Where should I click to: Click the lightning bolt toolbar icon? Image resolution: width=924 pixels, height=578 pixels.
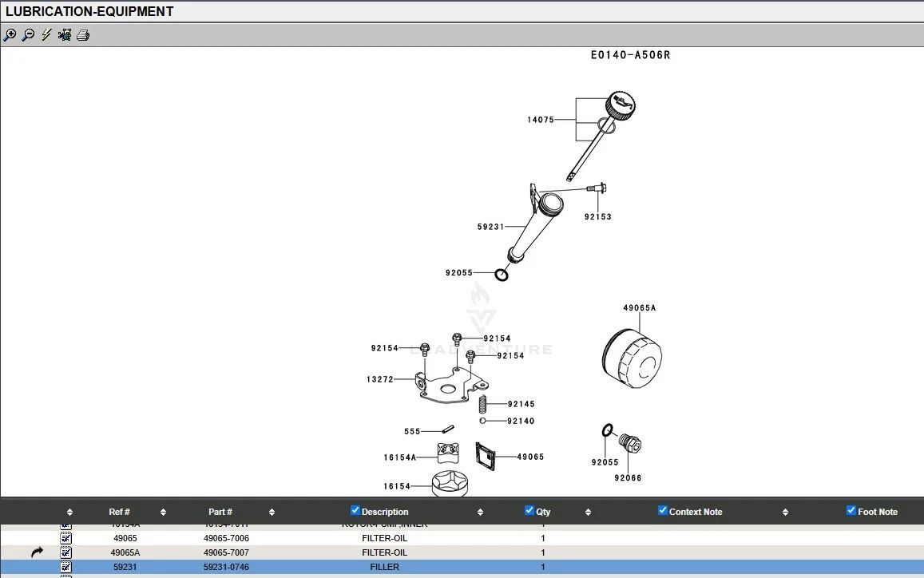tap(46, 35)
